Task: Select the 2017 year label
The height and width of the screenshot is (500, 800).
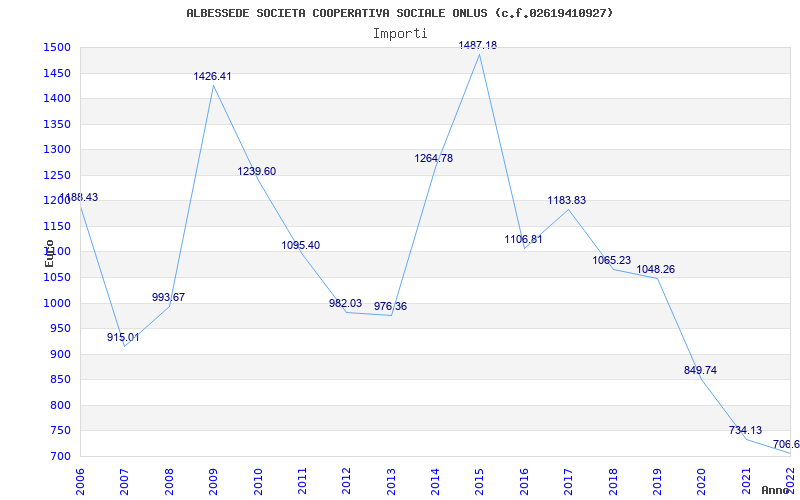Action: pos(568,481)
